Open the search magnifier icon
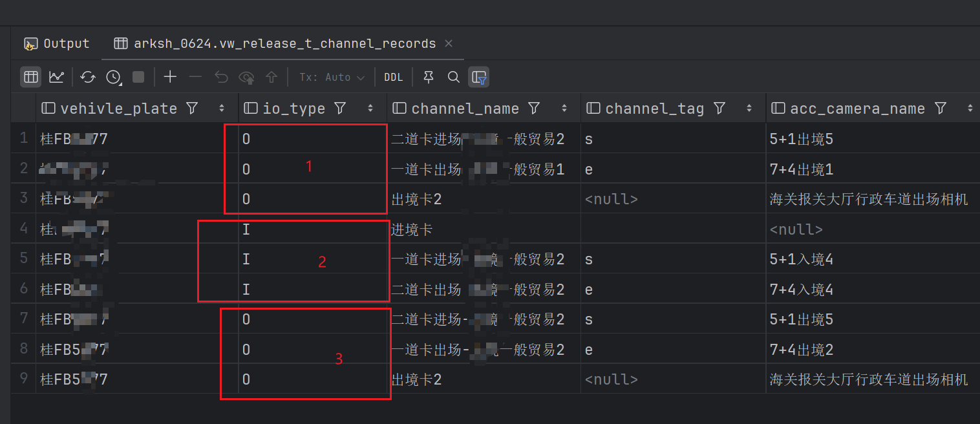This screenshot has width=980, height=424. click(454, 78)
